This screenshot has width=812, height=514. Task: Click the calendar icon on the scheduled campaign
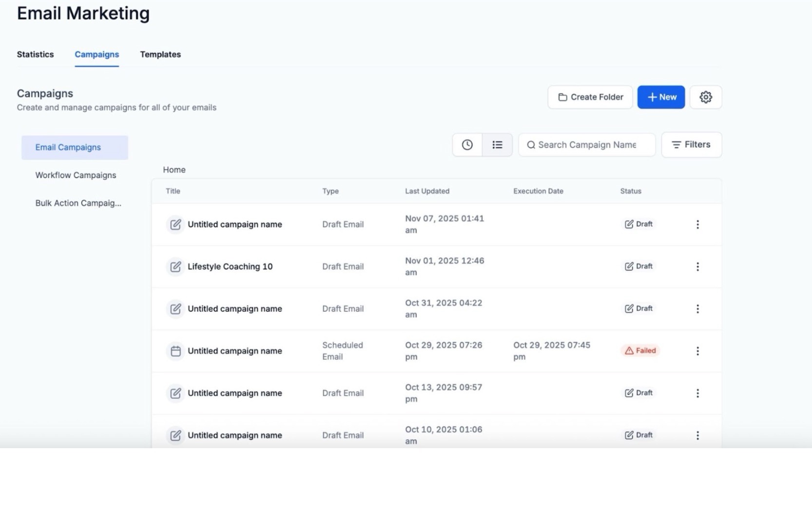[175, 351]
